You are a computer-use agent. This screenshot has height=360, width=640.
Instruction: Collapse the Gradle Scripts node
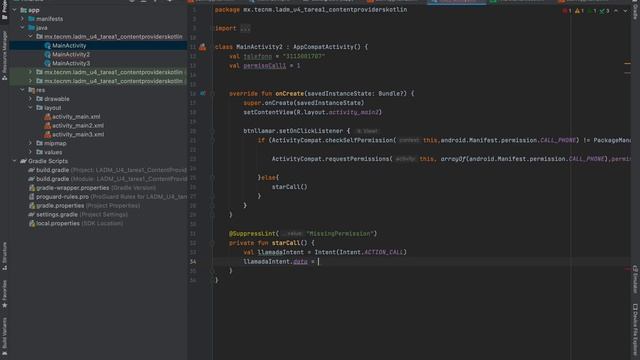coord(15,161)
